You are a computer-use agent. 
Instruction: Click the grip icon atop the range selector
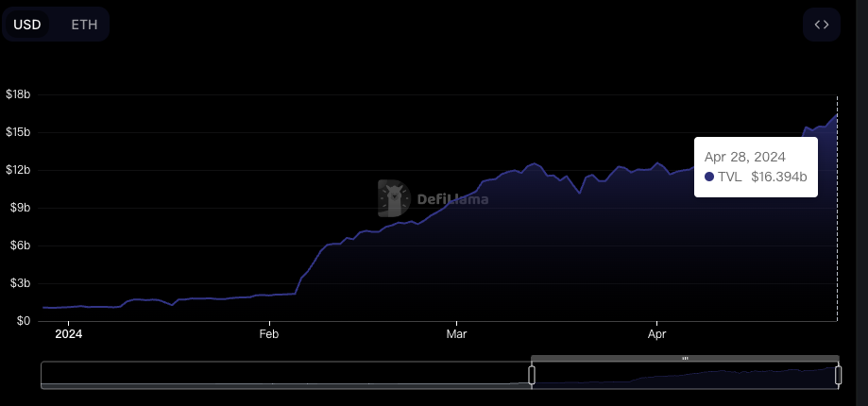coord(685,359)
